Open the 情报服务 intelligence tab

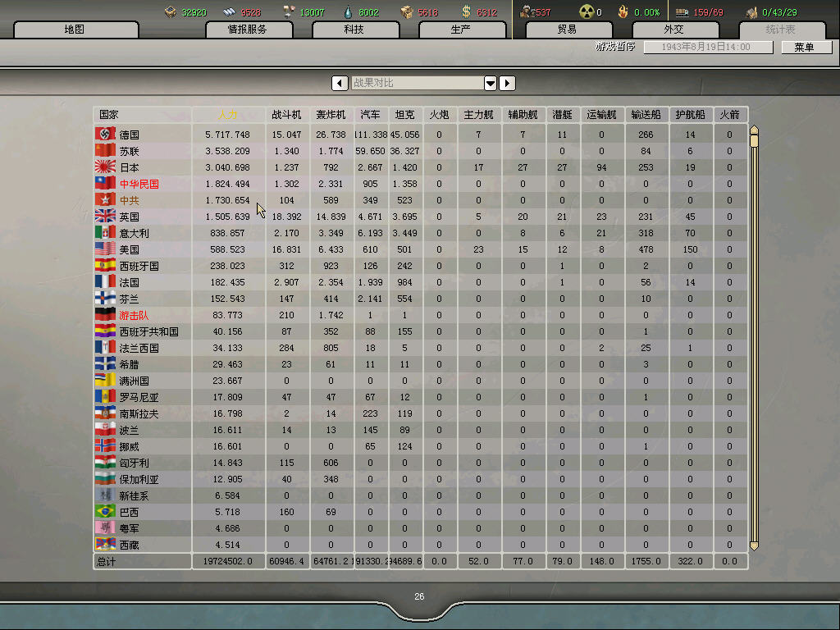point(249,30)
